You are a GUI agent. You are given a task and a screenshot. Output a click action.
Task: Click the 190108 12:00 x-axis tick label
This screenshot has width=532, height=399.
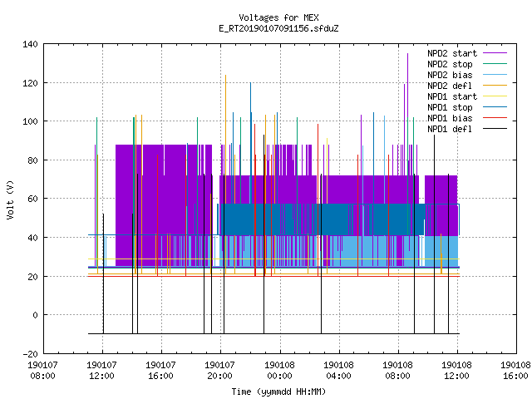456,371
